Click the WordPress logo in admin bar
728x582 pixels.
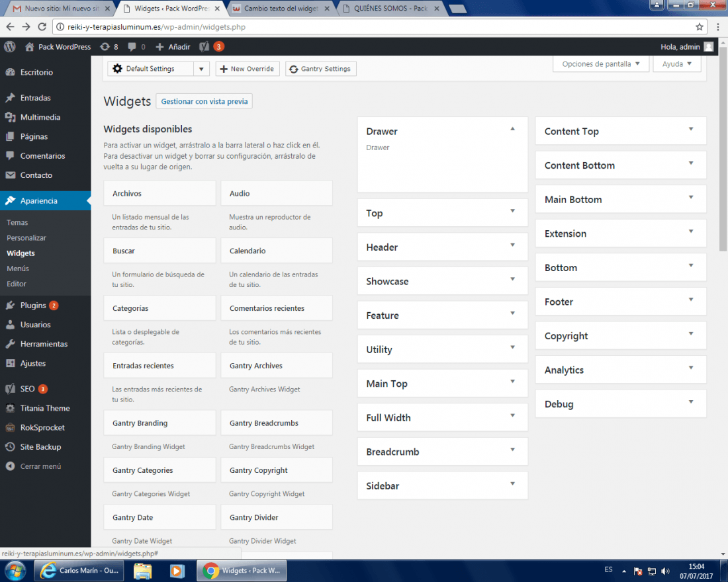(10, 46)
